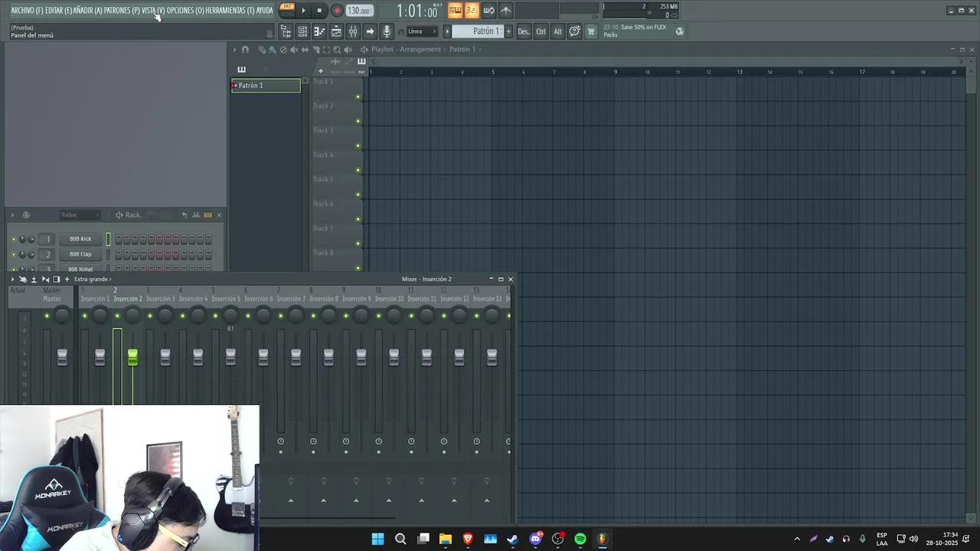Open the OPCIONES menu
980x551 pixels.
coord(185,11)
